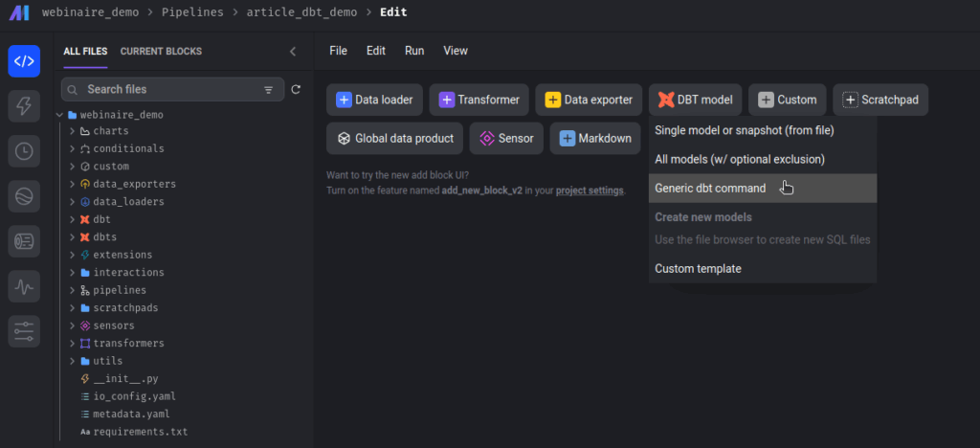Open the Run menu
The image size is (980, 448).
414,51
